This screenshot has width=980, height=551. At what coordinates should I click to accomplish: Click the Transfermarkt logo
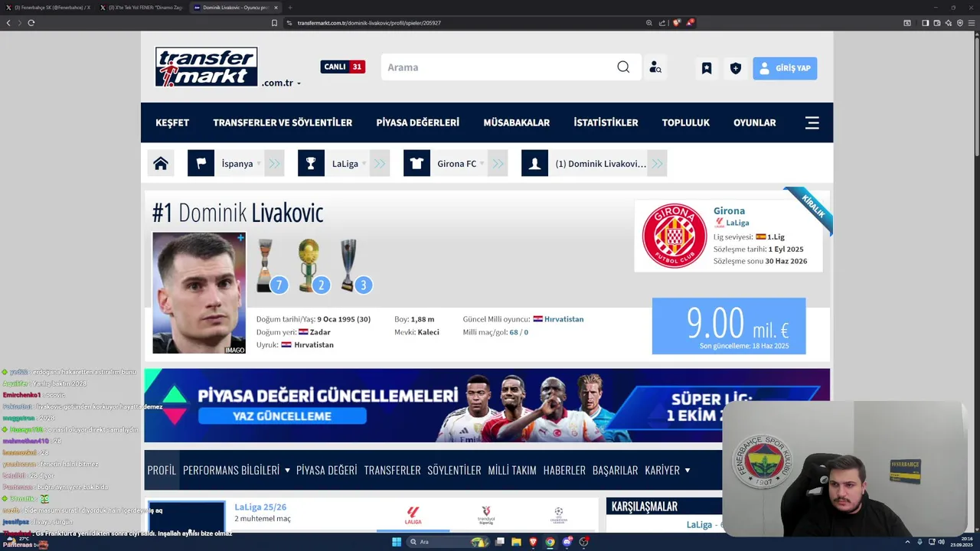point(206,67)
